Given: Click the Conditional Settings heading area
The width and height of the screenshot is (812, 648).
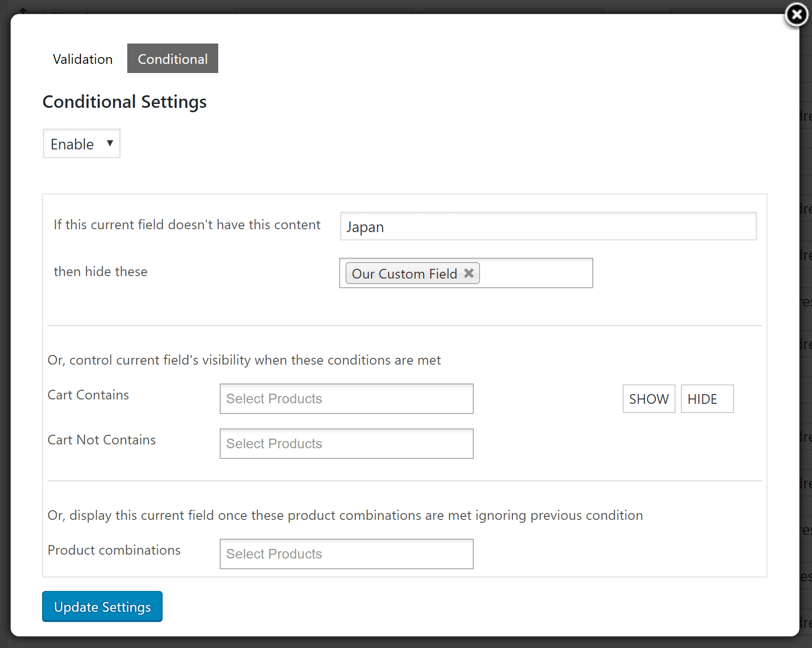Looking at the screenshot, I should (x=124, y=102).
